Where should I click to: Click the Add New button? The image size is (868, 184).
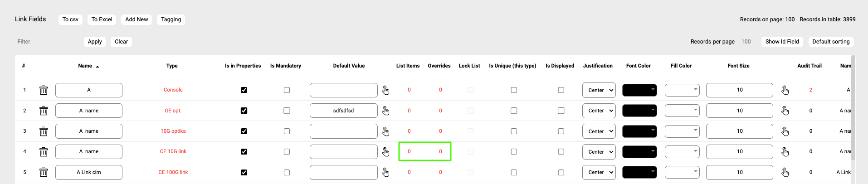point(137,19)
